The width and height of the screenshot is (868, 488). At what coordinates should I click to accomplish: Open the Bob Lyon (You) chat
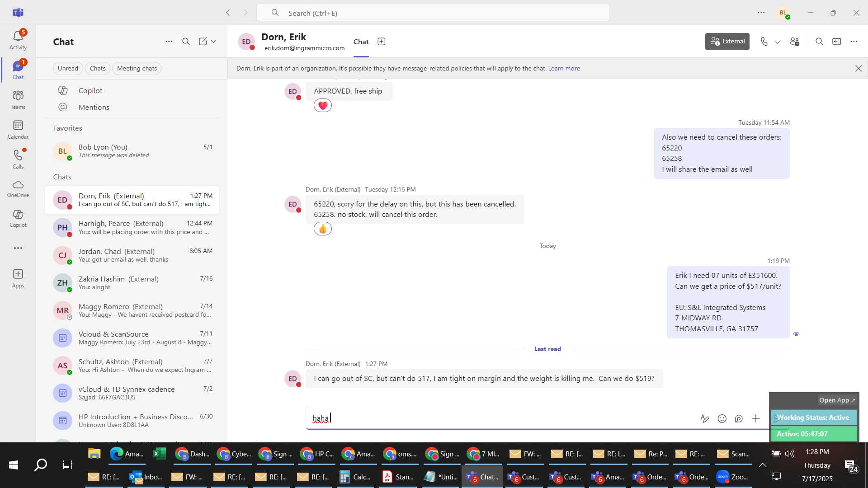click(132, 151)
